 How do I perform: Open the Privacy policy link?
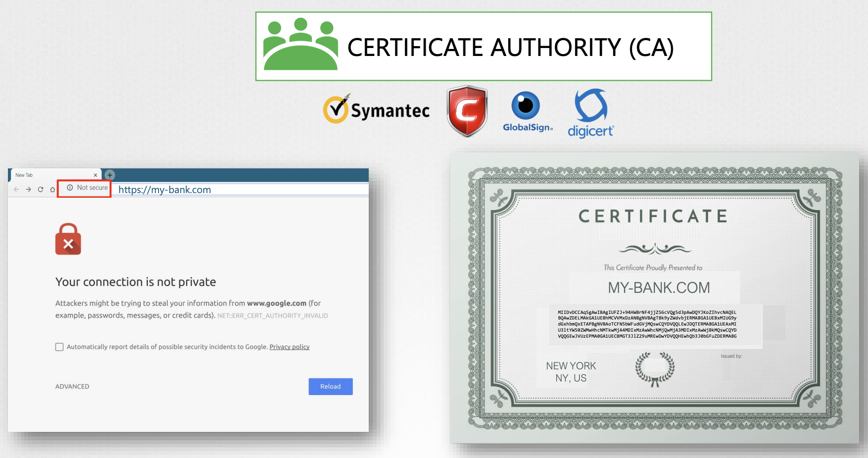289,347
